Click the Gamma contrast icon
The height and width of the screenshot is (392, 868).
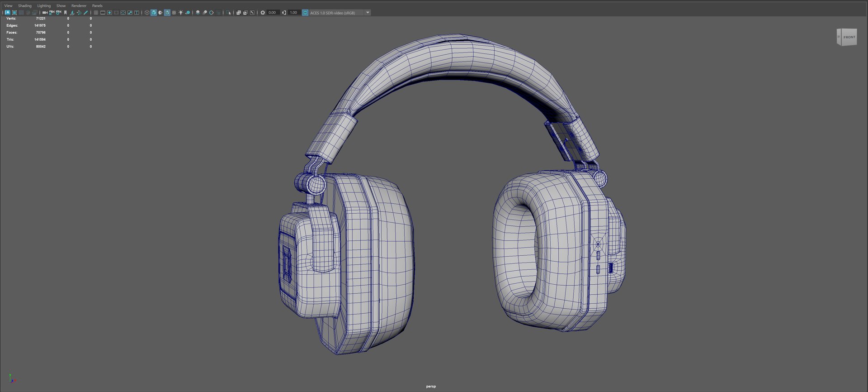point(284,13)
